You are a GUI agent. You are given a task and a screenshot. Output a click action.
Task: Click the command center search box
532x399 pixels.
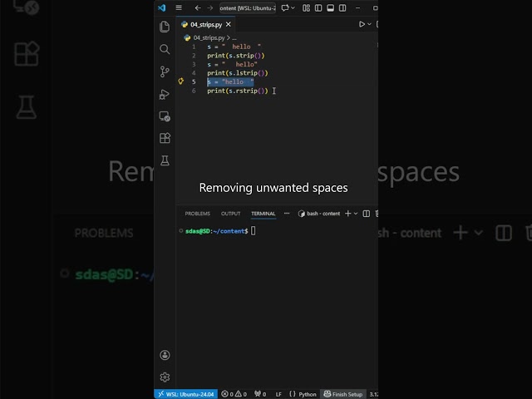coord(248,7)
